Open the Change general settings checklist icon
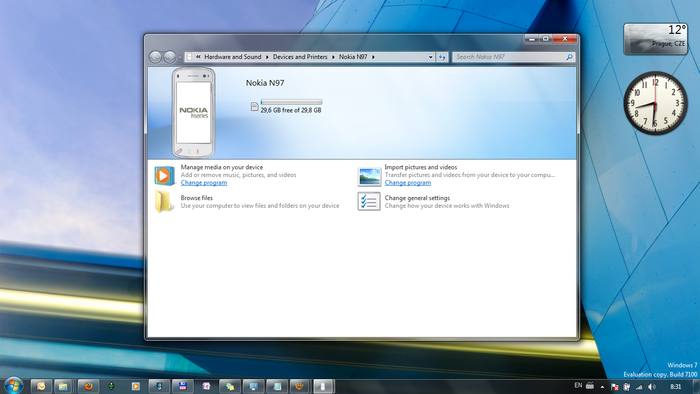Image resolution: width=700 pixels, height=394 pixels. click(369, 201)
